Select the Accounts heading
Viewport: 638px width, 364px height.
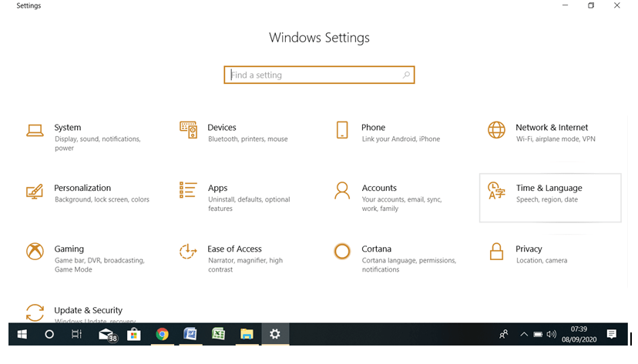point(379,188)
